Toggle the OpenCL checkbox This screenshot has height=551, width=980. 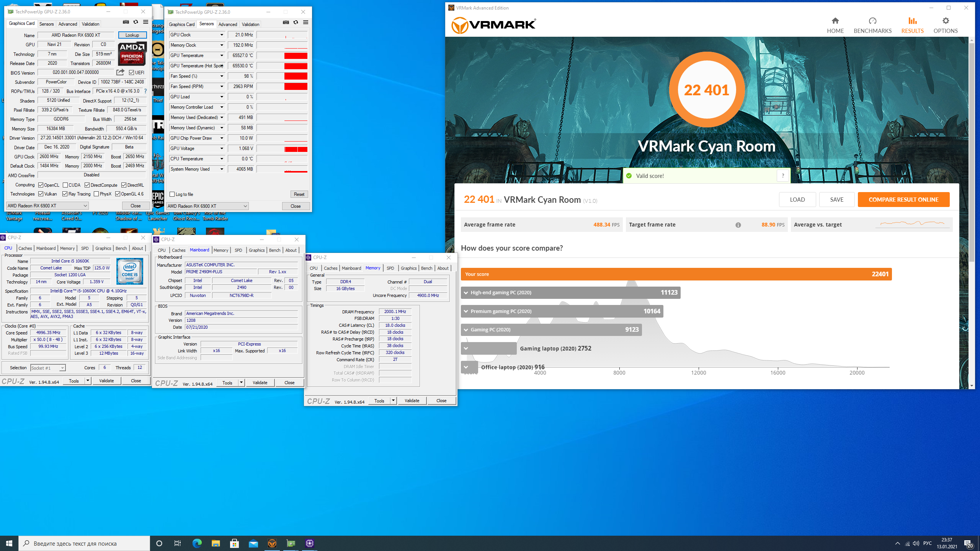(x=41, y=185)
